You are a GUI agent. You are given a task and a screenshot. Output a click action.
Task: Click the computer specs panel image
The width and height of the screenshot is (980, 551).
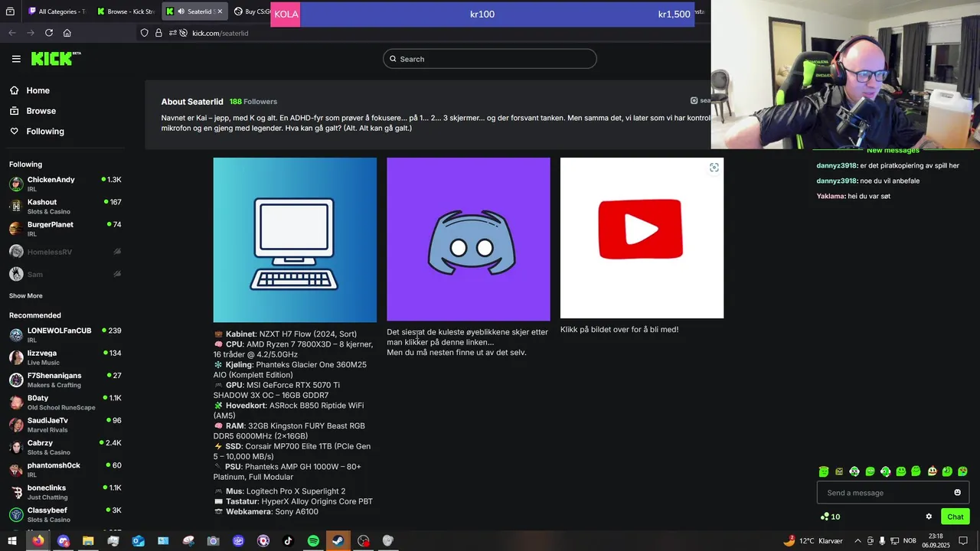tap(295, 240)
